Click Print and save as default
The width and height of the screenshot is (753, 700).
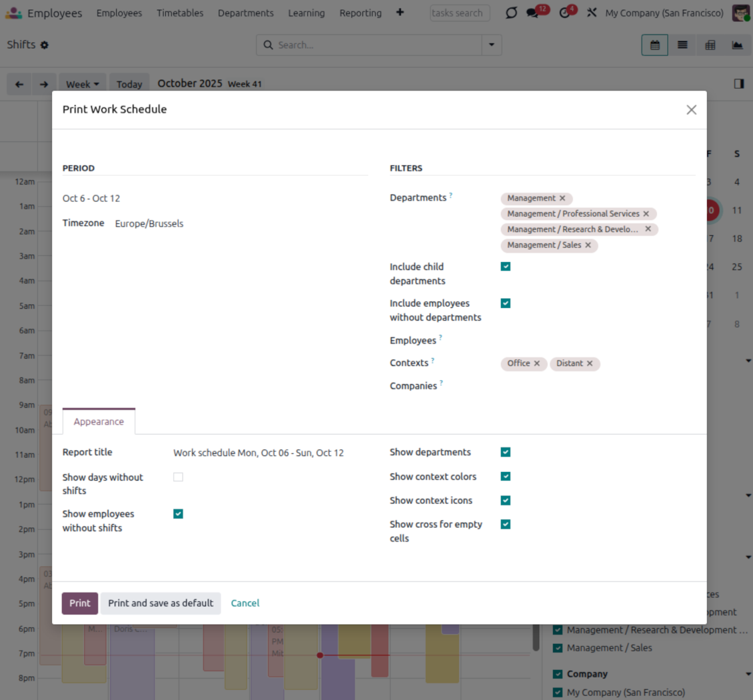161,603
